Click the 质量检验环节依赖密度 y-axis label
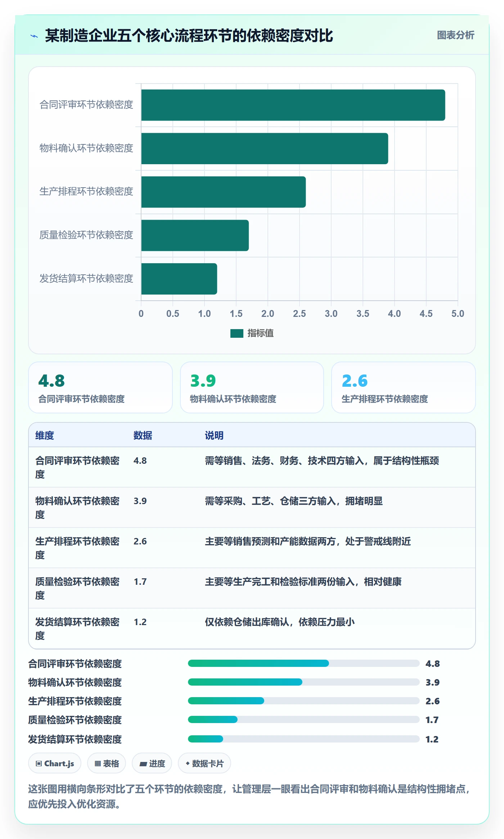 click(86, 235)
